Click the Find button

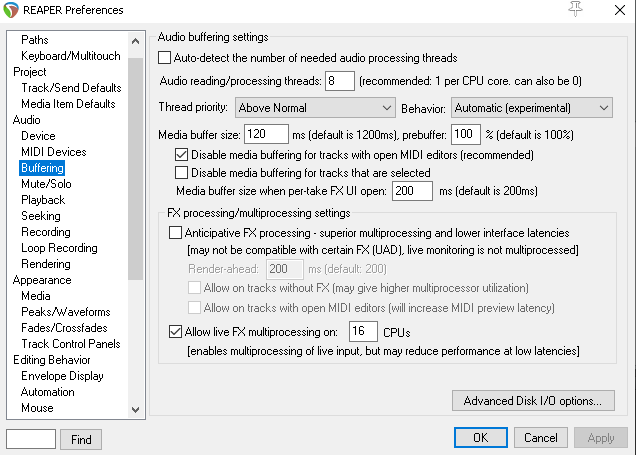[x=81, y=440]
